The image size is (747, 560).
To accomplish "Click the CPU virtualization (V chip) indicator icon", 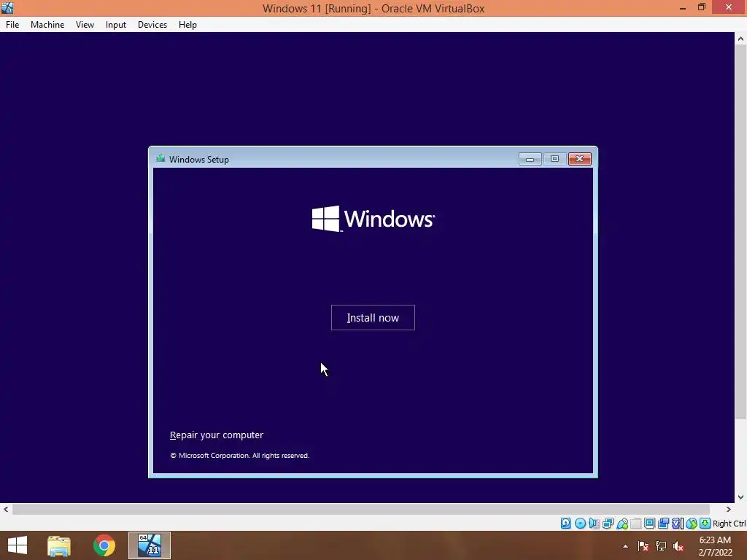I will [677, 524].
